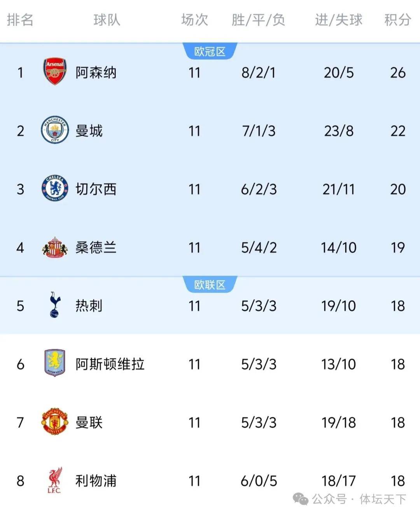This screenshot has width=420, height=516.
Task: Tap the Manchester United badge
Action: pyautogui.click(x=55, y=422)
